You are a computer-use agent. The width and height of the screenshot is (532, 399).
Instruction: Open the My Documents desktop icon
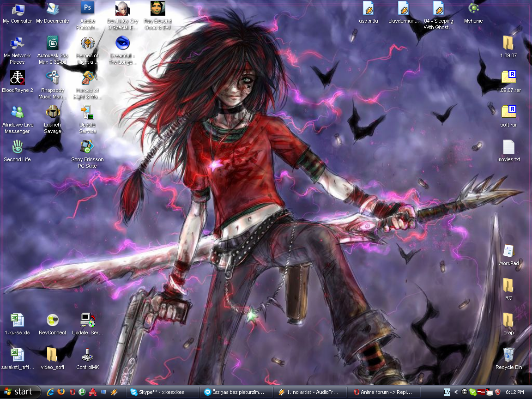52,13
